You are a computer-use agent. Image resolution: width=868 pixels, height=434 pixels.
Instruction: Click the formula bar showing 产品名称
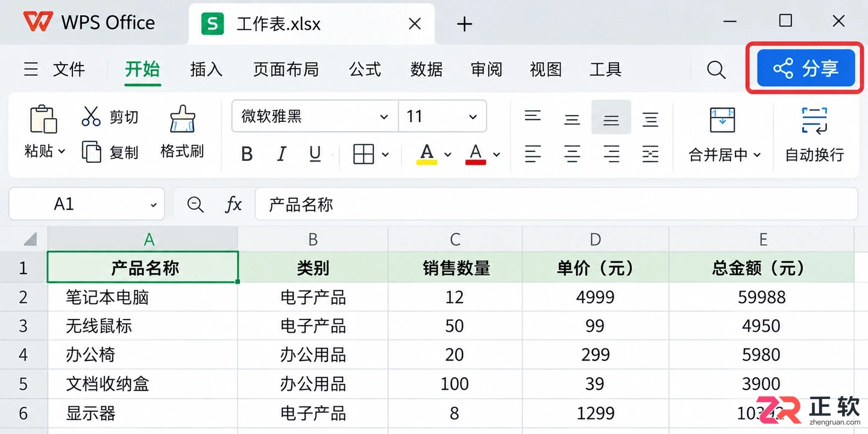click(x=556, y=204)
